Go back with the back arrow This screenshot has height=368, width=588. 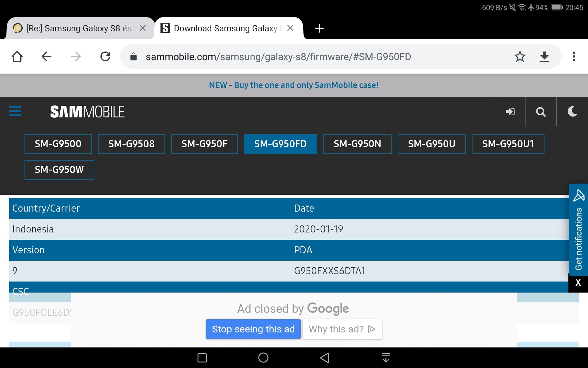(x=47, y=56)
